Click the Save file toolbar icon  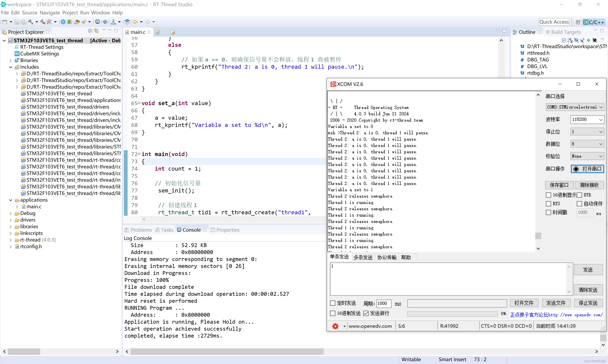point(17,22)
